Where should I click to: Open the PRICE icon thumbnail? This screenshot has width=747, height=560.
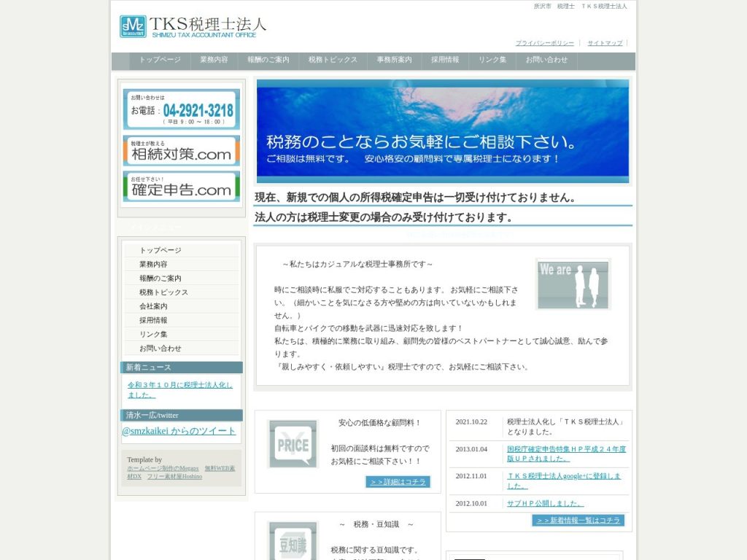293,444
